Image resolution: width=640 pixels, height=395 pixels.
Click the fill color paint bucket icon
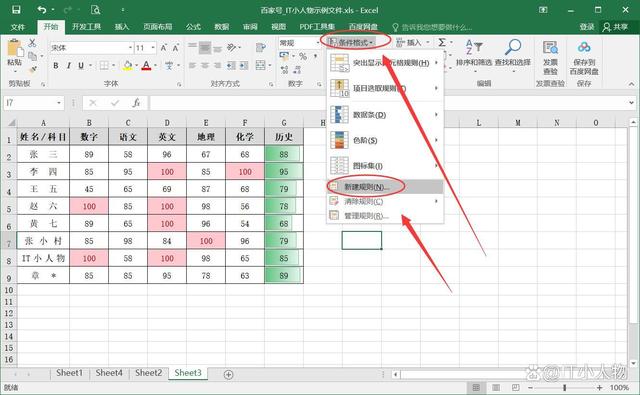pyautogui.click(x=128, y=65)
